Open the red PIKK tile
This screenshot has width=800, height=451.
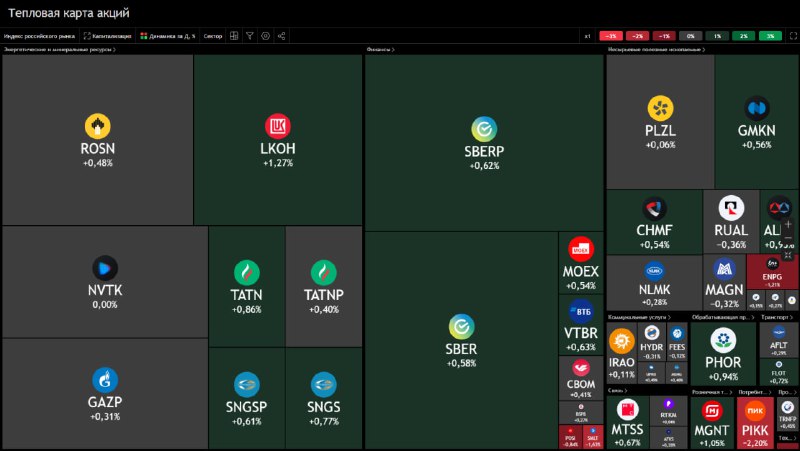point(755,423)
